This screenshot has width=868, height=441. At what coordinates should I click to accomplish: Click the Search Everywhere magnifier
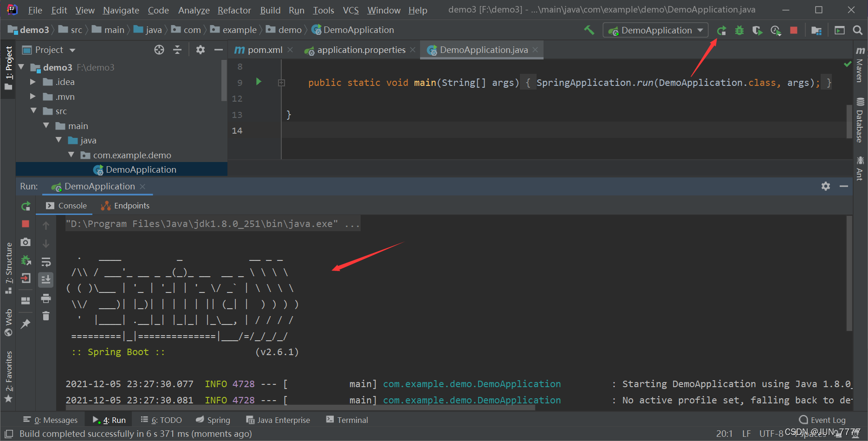858,30
